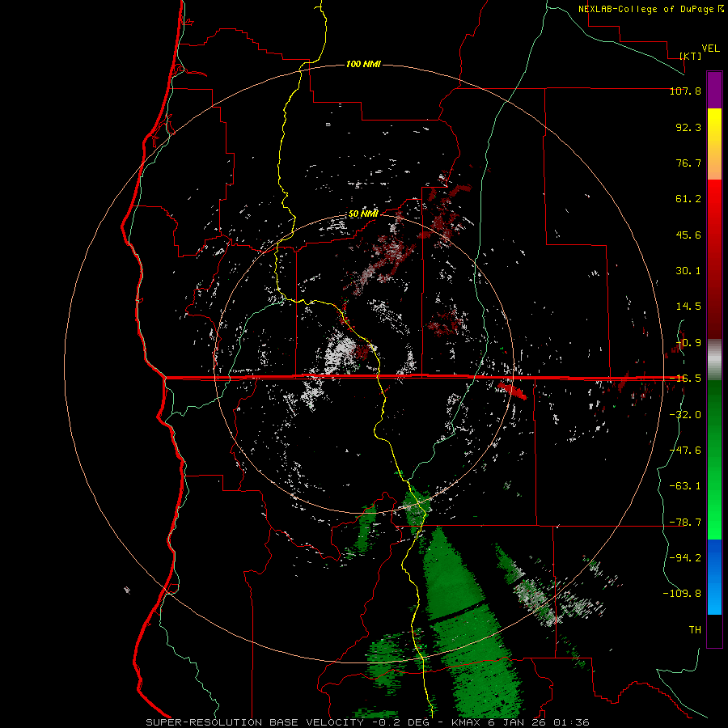Select the 61.2 legend value

(x=688, y=199)
